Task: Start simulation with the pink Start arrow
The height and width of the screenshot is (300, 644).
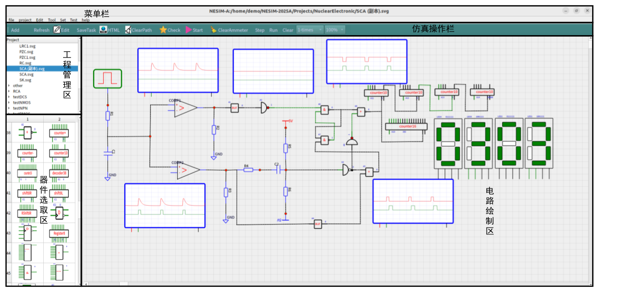Action: [x=188, y=30]
